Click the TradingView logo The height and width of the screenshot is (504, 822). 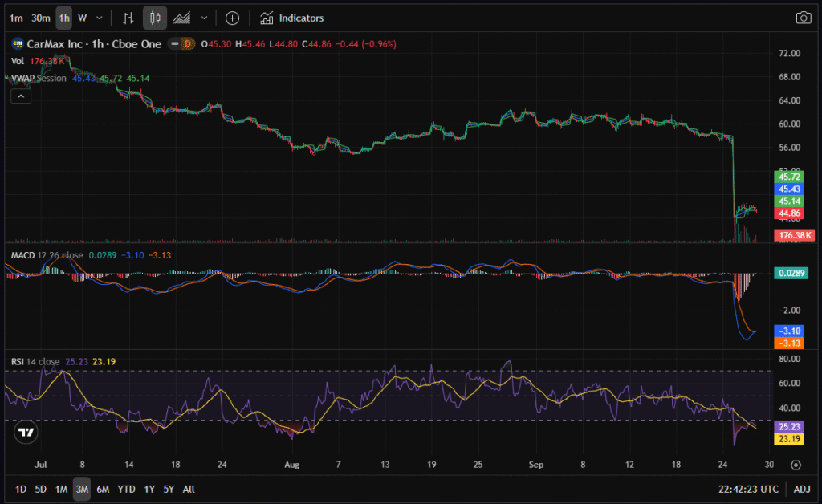click(x=26, y=432)
